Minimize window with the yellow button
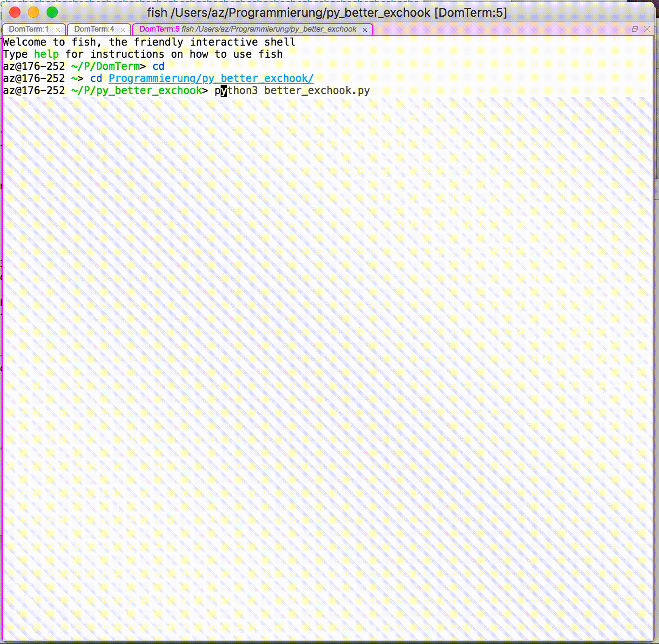659x644 pixels. [34, 13]
